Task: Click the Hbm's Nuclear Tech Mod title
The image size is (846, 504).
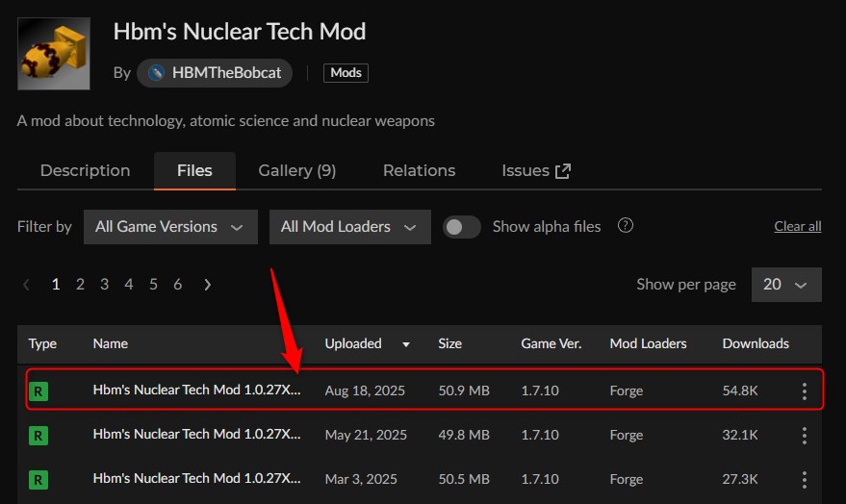Action: tap(240, 32)
